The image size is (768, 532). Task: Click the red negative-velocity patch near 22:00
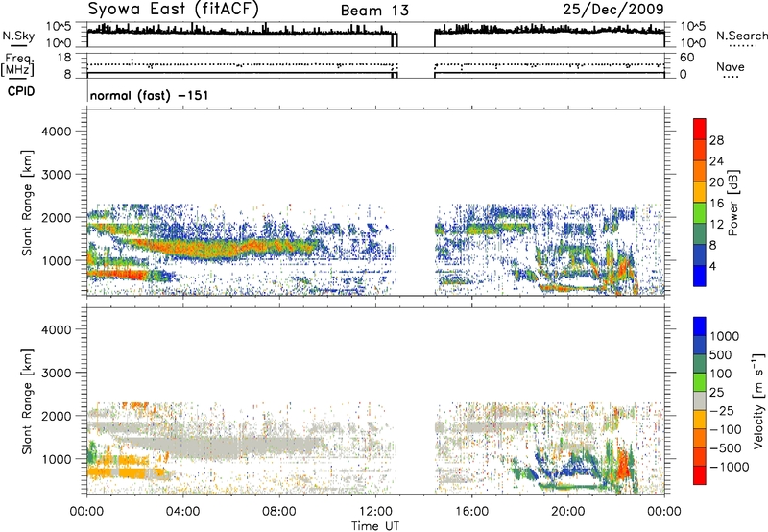pyautogui.click(x=623, y=465)
